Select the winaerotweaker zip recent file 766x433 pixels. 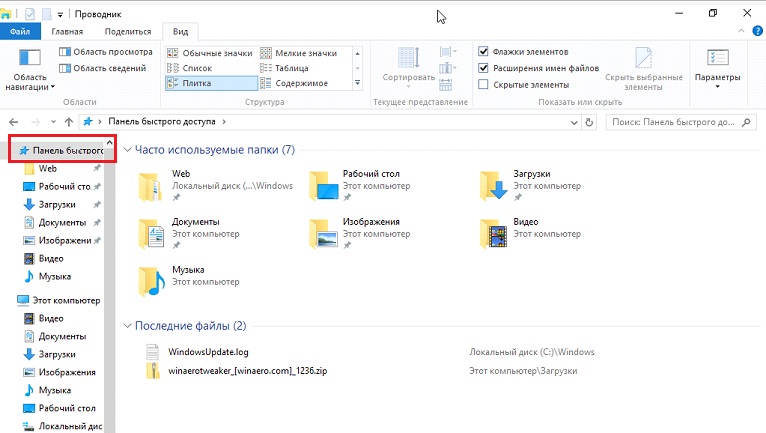tap(248, 371)
